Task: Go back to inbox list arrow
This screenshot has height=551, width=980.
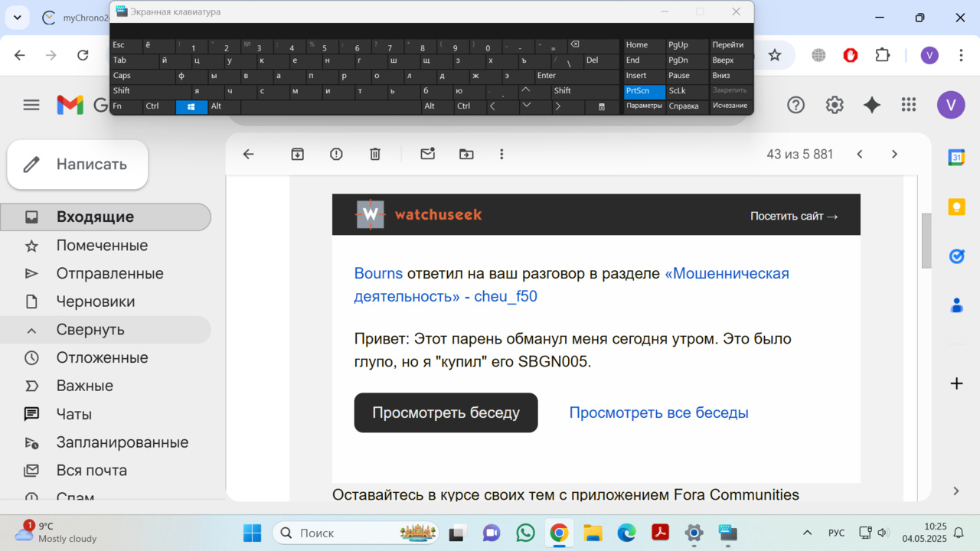Action: click(248, 154)
